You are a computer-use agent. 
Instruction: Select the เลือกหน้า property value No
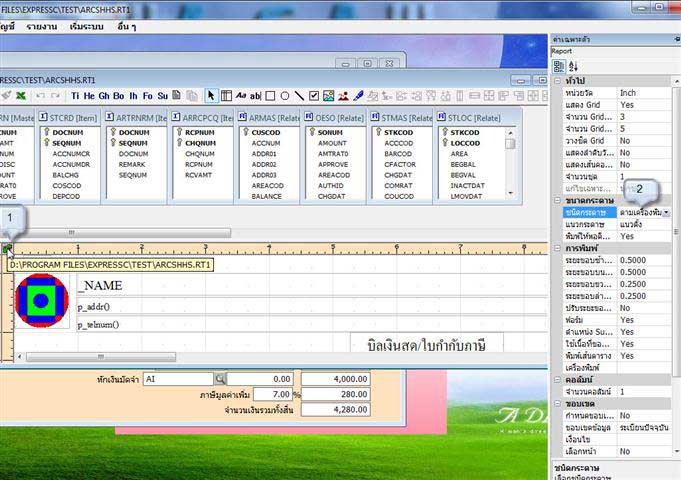(644, 451)
